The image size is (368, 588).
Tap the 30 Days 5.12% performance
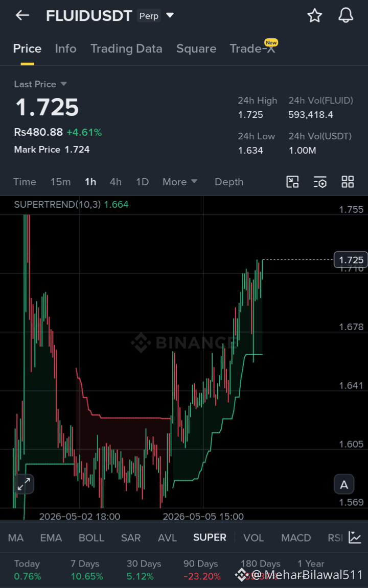click(140, 576)
